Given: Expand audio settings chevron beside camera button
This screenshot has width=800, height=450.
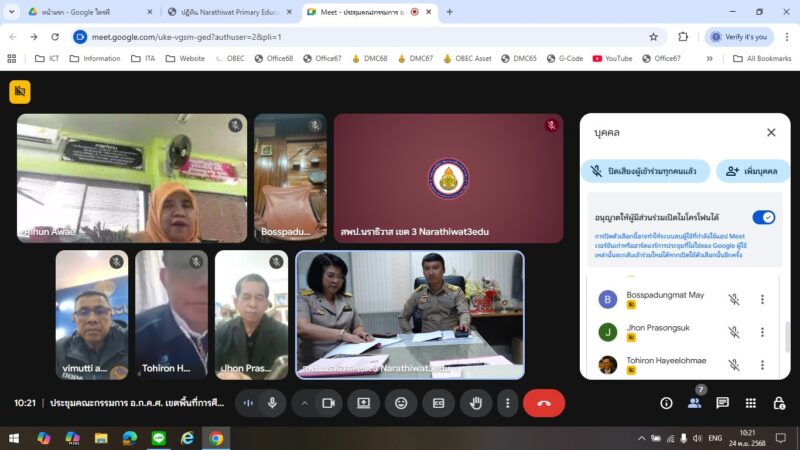Looking at the screenshot, I should pyautogui.click(x=304, y=403).
